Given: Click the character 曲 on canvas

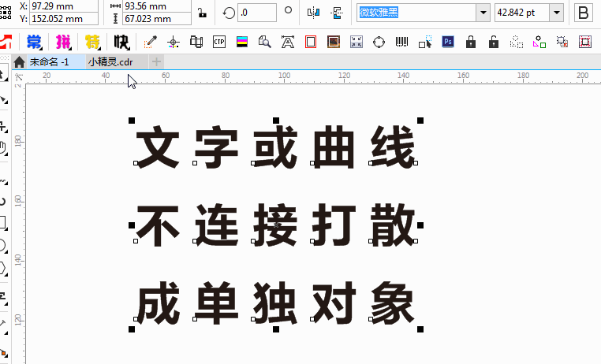Looking at the screenshot, I should tap(333, 147).
